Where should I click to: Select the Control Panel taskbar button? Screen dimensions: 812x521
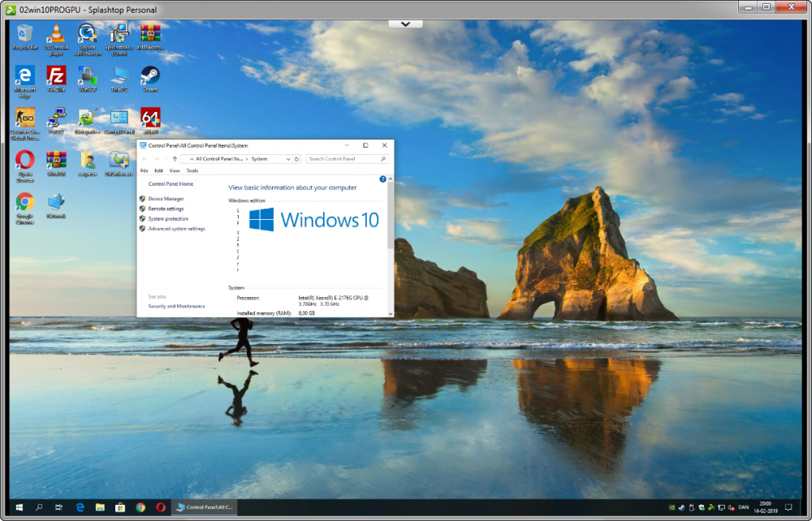point(205,507)
